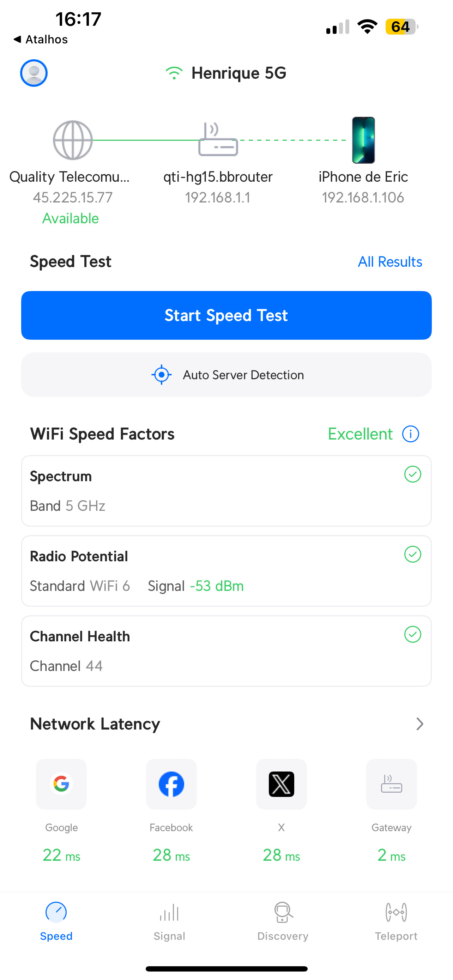The width and height of the screenshot is (453, 980).
Task: Tap the router device icon
Action: (218, 140)
